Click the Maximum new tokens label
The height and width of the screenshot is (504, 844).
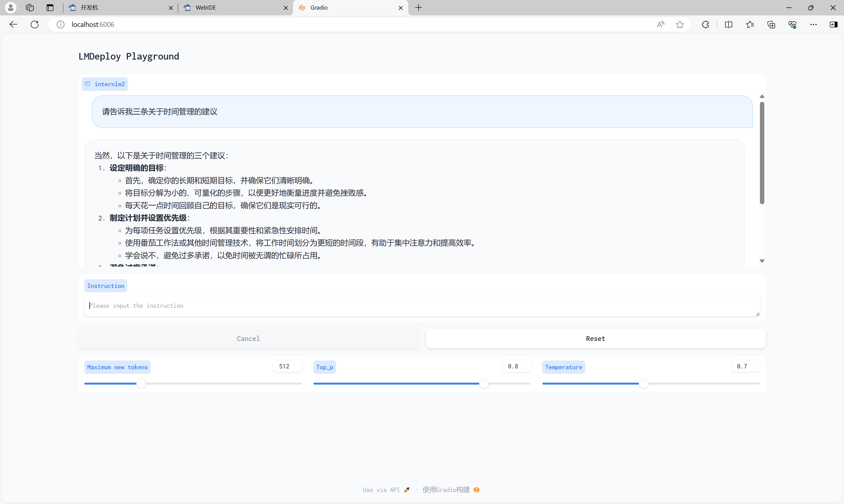(117, 367)
